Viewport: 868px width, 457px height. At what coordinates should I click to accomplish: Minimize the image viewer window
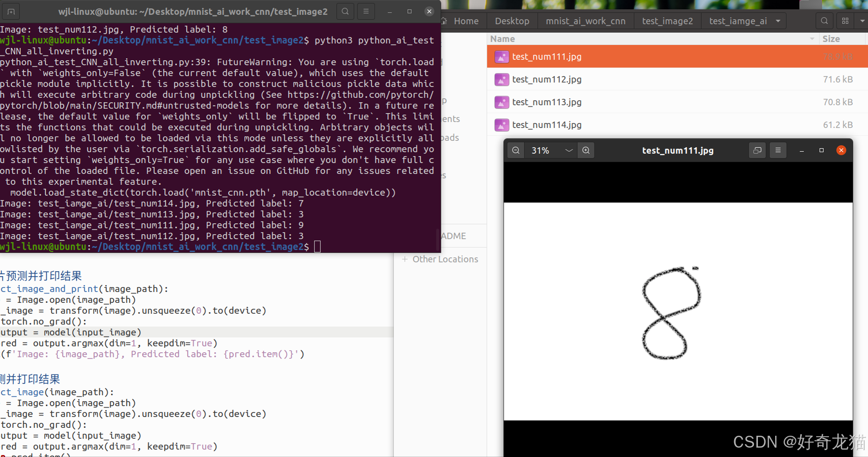point(802,150)
